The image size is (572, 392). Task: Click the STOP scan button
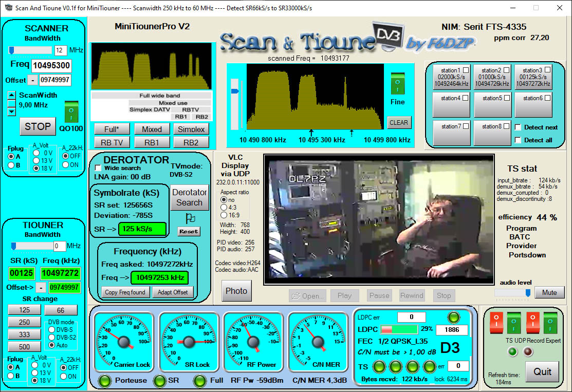coord(38,126)
